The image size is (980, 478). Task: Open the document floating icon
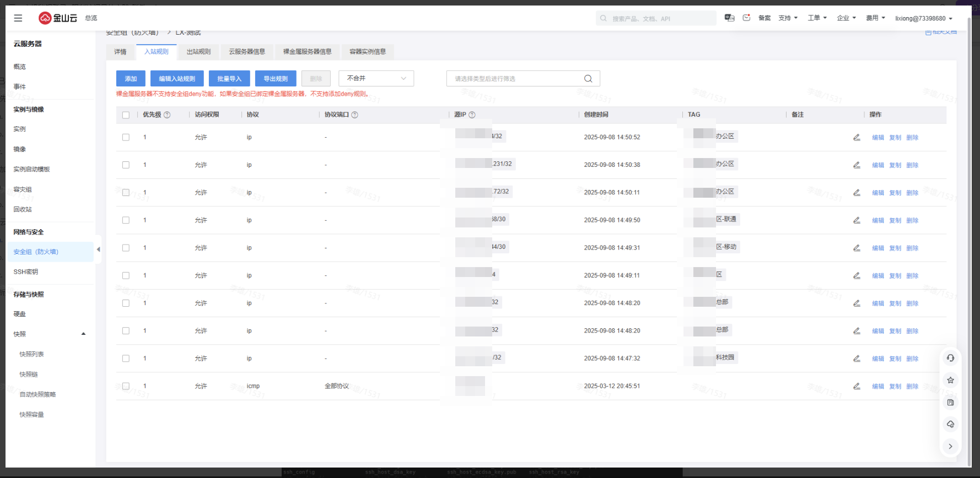pyautogui.click(x=950, y=403)
